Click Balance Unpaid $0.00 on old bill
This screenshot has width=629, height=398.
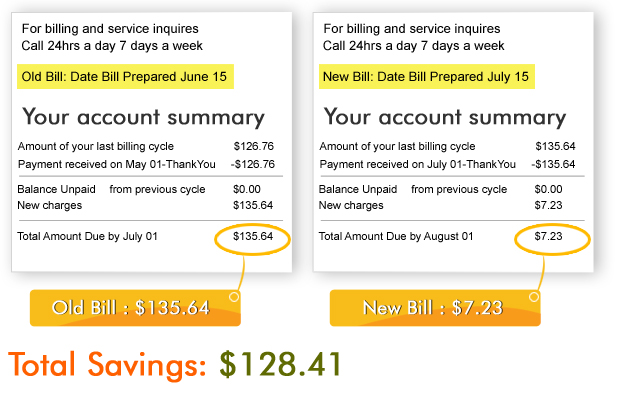pos(139,189)
